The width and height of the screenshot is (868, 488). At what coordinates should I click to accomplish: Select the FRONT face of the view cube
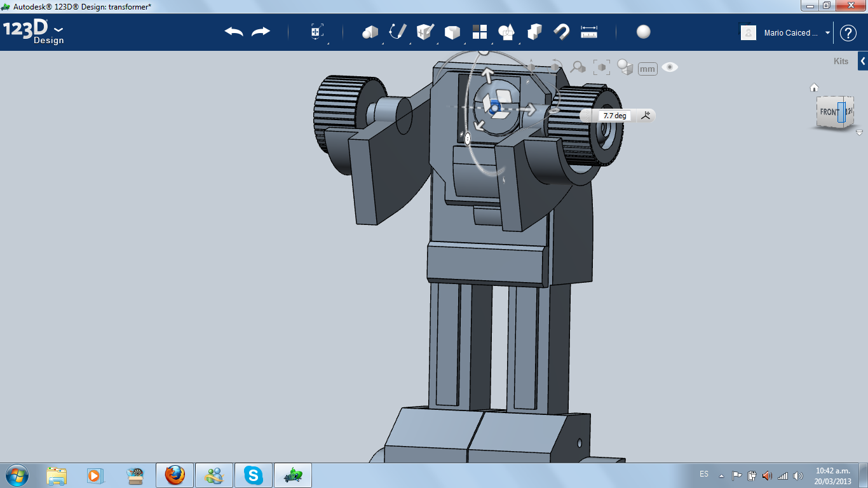[x=829, y=112]
